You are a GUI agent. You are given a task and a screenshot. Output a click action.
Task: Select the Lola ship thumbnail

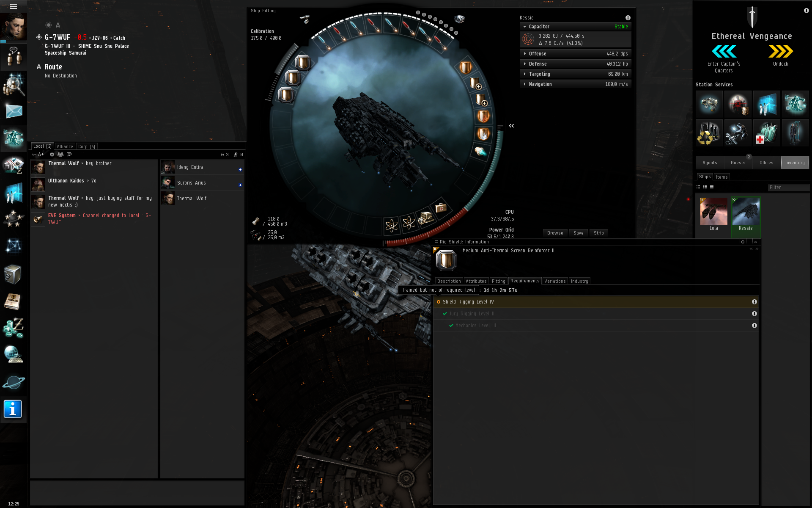713,212
